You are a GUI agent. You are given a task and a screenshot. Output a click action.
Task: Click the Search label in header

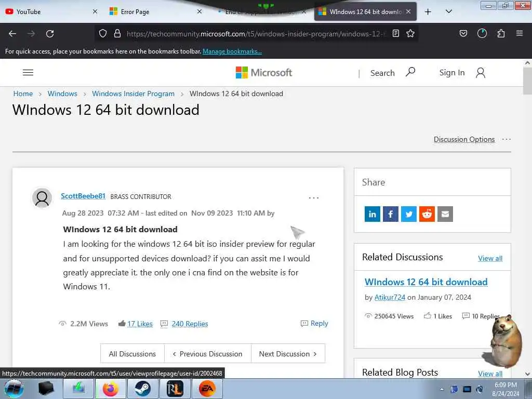tap(382, 73)
